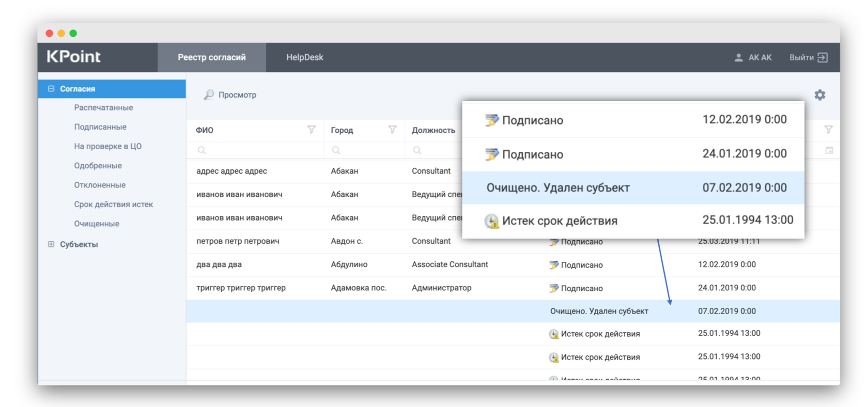Sort by Город column header

click(x=342, y=130)
